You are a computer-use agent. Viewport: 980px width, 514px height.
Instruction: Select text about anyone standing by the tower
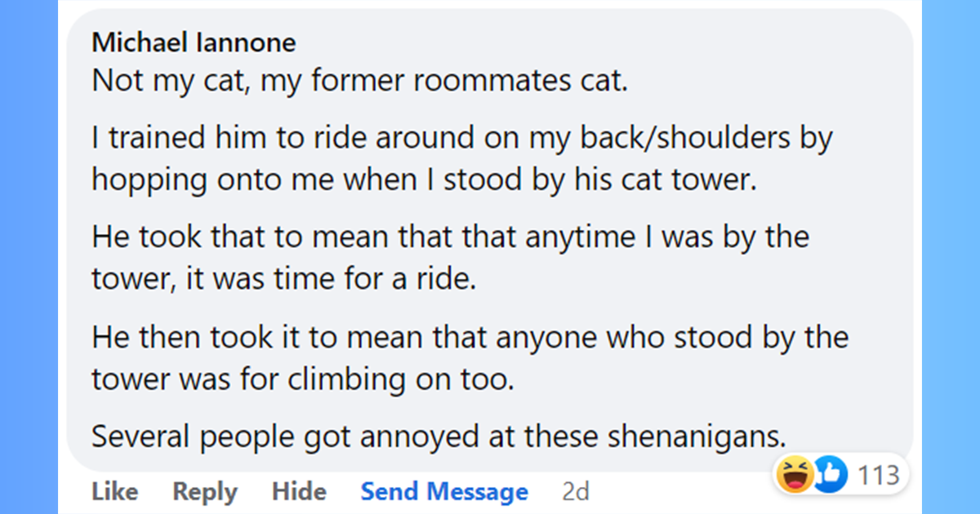coord(470,337)
